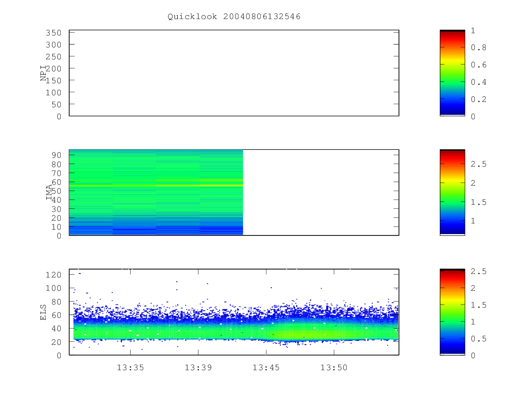Click the empty NPI plot panel
Screen dimensions: 532x399
[x=234, y=73]
